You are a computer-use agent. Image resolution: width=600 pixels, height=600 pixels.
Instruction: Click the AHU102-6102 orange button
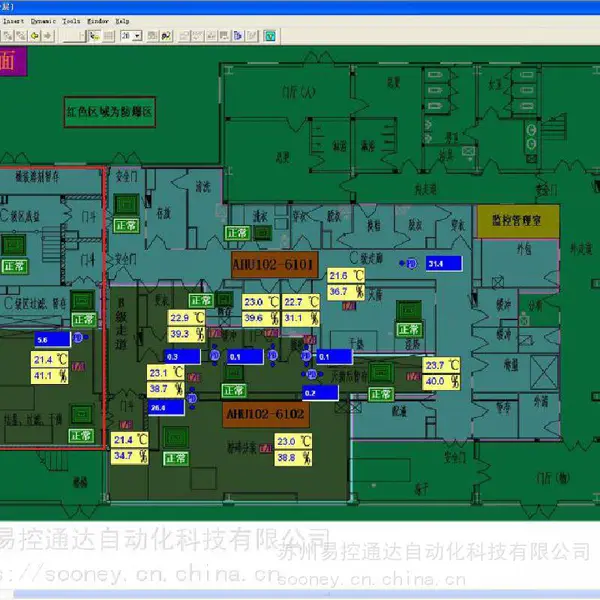266,414
